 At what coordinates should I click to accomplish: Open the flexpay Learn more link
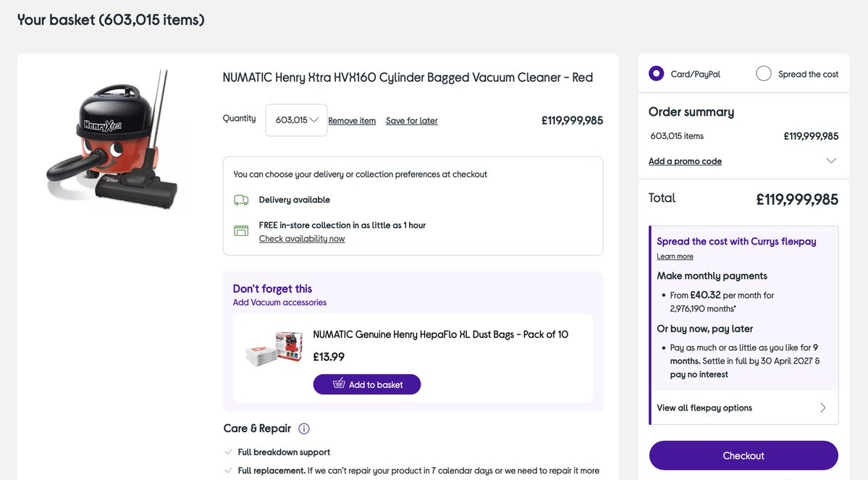[675, 256]
